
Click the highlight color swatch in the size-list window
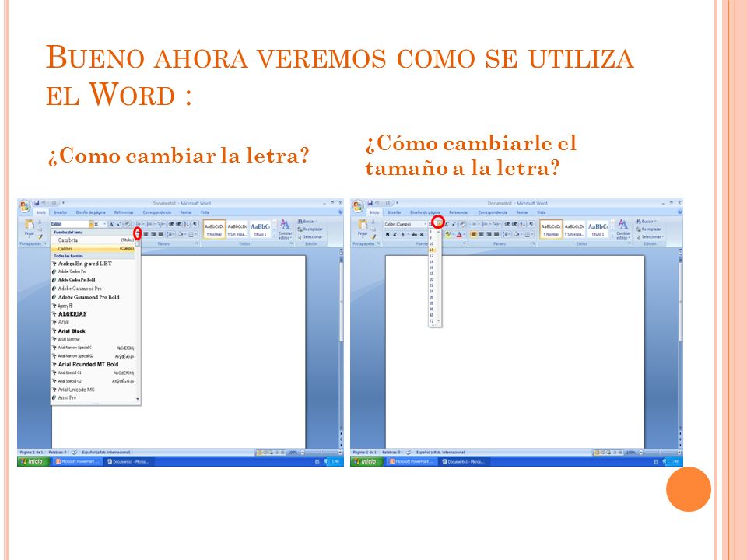click(x=448, y=234)
